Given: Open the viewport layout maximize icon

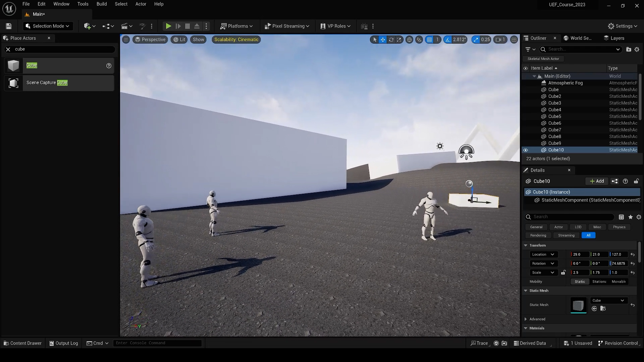Looking at the screenshot, I should click(x=514, y=40).
